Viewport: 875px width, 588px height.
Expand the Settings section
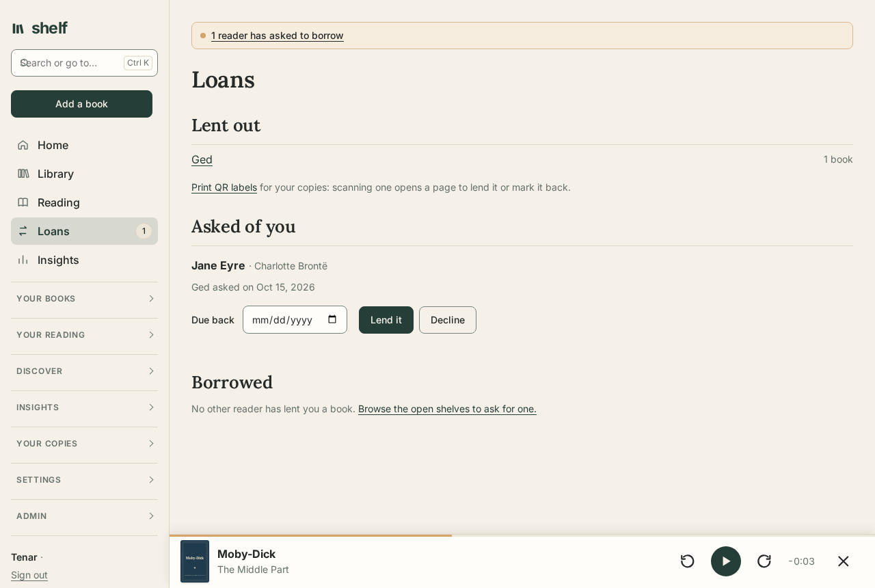[x=84, y=480]
